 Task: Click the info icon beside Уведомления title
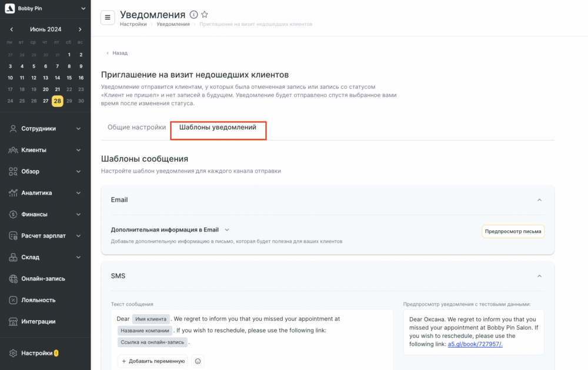[193, 15]
